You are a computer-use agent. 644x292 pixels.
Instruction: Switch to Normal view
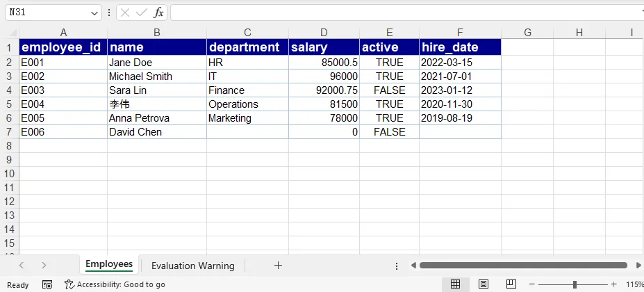455,284
